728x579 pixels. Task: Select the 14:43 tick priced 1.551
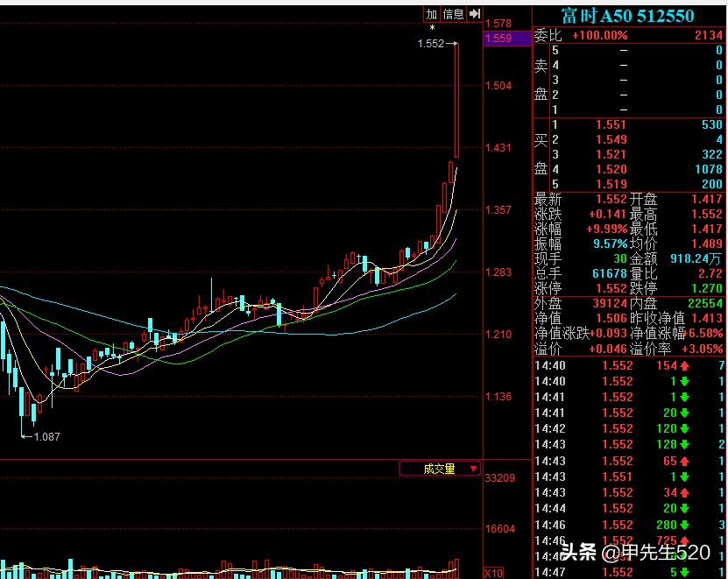pos(630,477)
